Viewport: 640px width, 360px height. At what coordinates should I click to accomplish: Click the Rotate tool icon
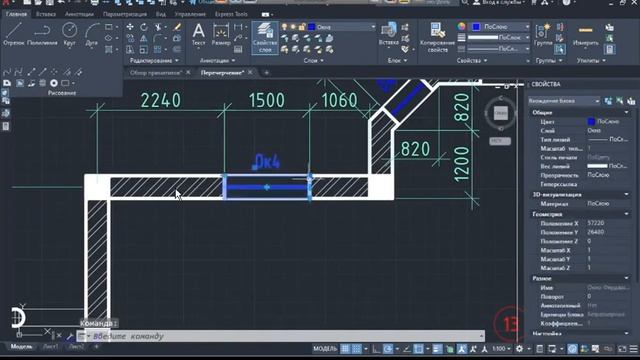point(144,27)
